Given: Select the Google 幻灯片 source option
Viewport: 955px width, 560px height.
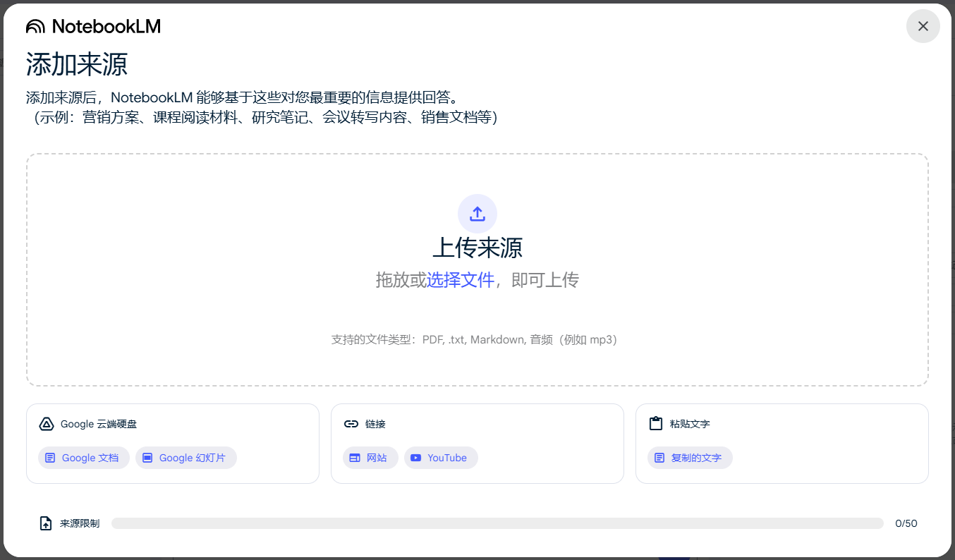Looking at the screenshot, I should point(185,458).
